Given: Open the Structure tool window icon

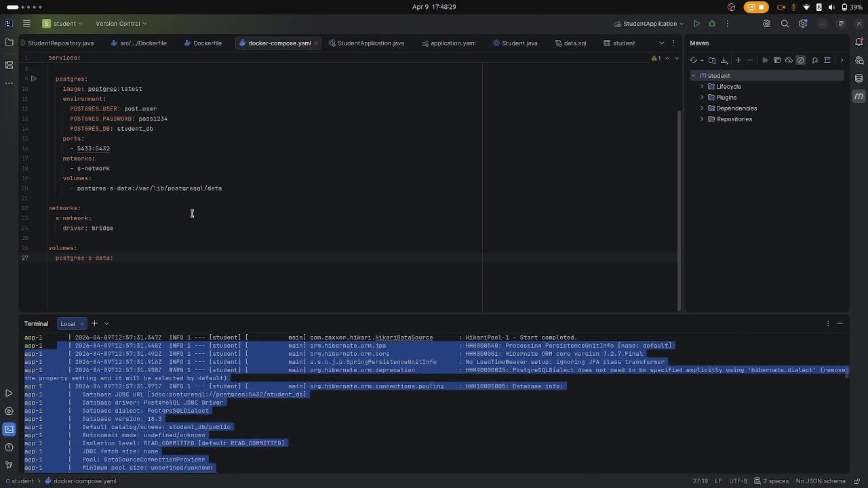Looking at the screenshot, I should [9, 65].
